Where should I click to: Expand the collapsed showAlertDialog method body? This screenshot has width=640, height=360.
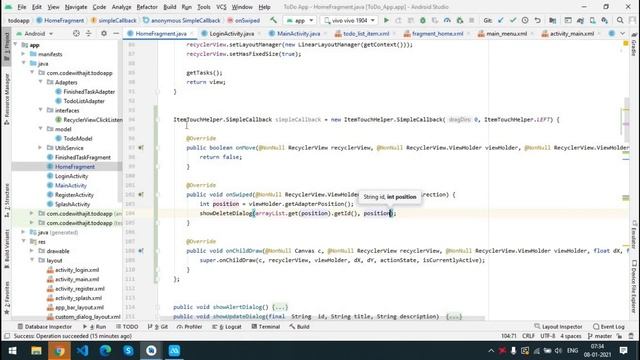coord(280,307)
